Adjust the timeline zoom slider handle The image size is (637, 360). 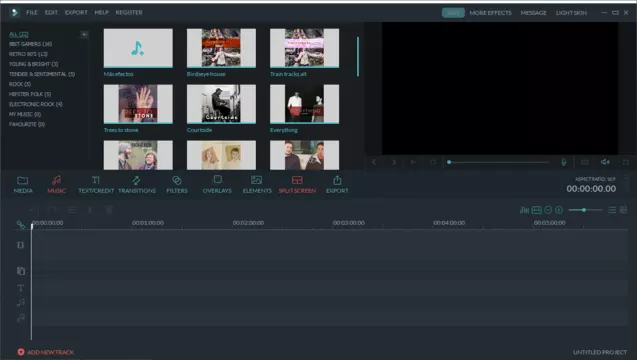[584, 210]
